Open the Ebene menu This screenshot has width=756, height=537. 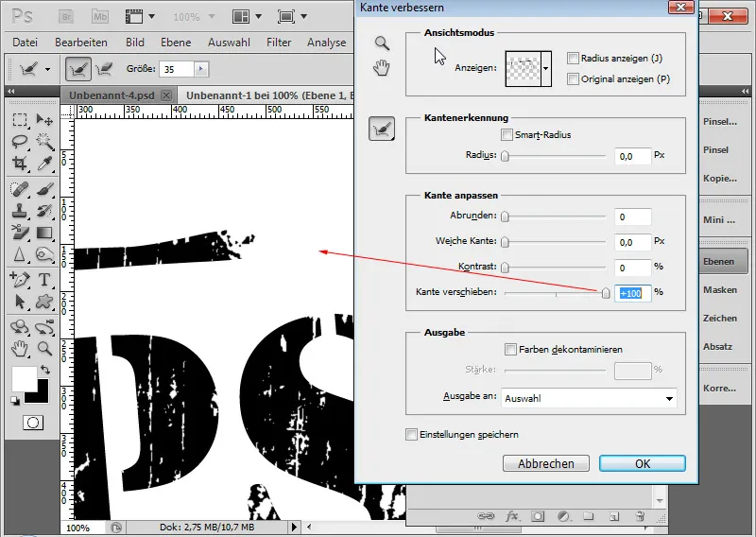[176, 43]
